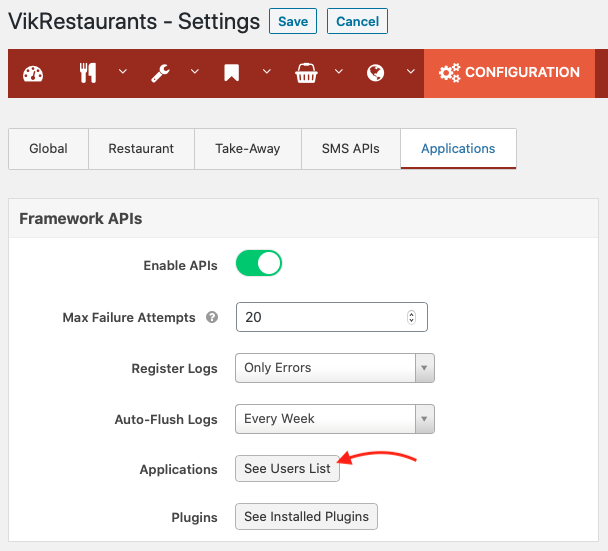Click the Register Logs label

174,369
